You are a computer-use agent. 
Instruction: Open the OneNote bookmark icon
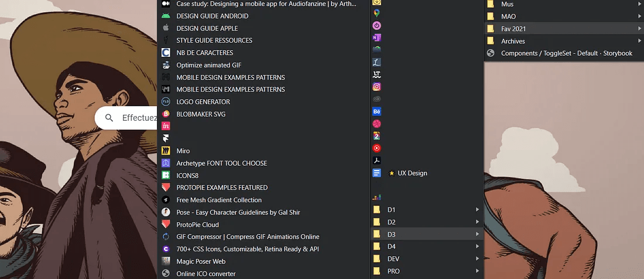(x=376, y=38)
